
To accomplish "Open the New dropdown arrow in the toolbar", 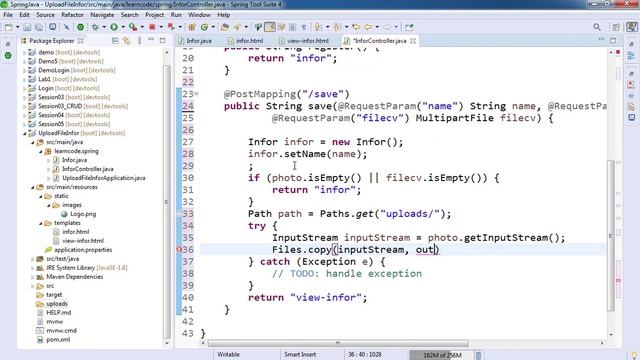I will click(x=18, y=27).
